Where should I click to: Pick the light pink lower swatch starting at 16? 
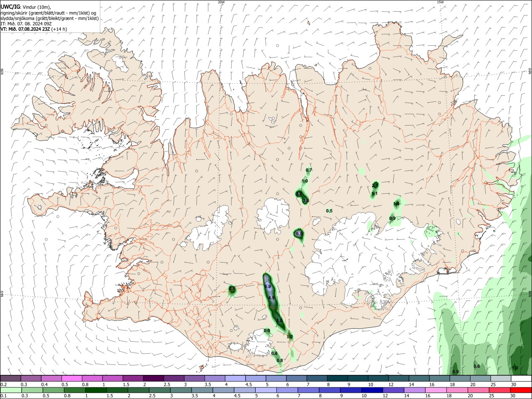pyautogui.click(x=435, y=390)
